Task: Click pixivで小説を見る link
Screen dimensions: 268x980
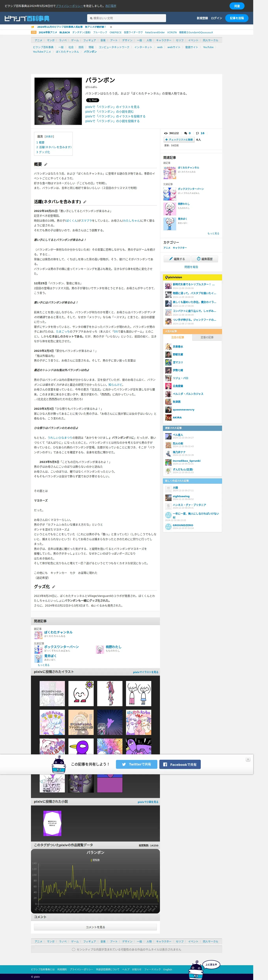Action: [x=148, y=802]
